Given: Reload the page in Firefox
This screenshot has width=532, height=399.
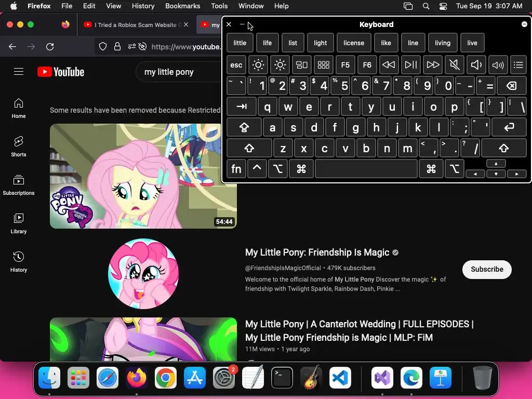Looking at the screenshot, I should tap(50, 46).
